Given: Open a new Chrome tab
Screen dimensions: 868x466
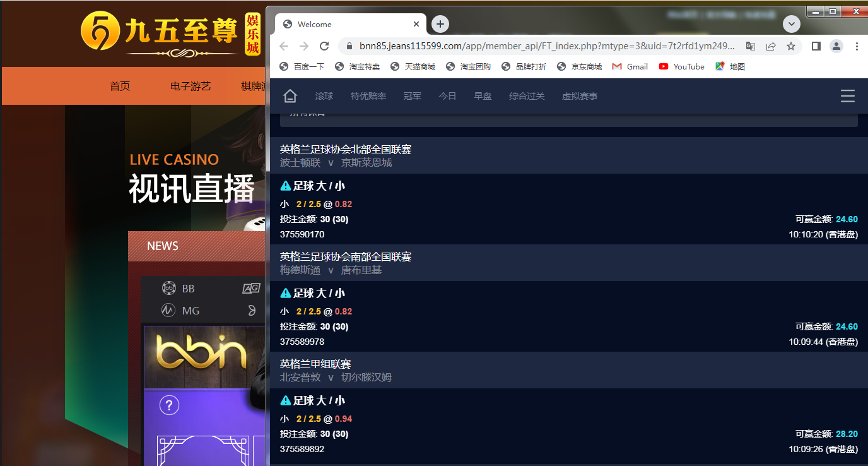Looking at the screenshot, I should tap(440, 24).
